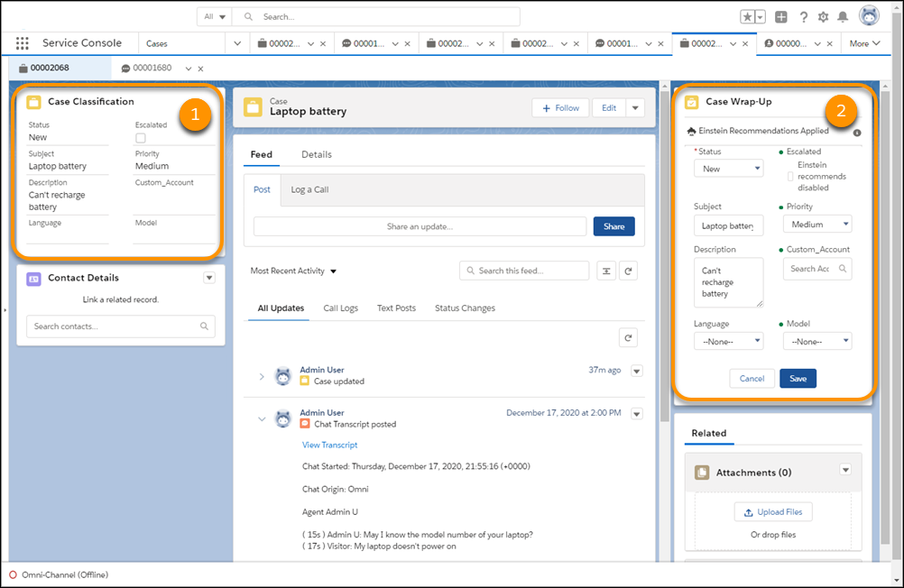Collapse all feed posts with the collapse icon
The height and width of the screenshot is (588, 904).
(x=605, y=271)
